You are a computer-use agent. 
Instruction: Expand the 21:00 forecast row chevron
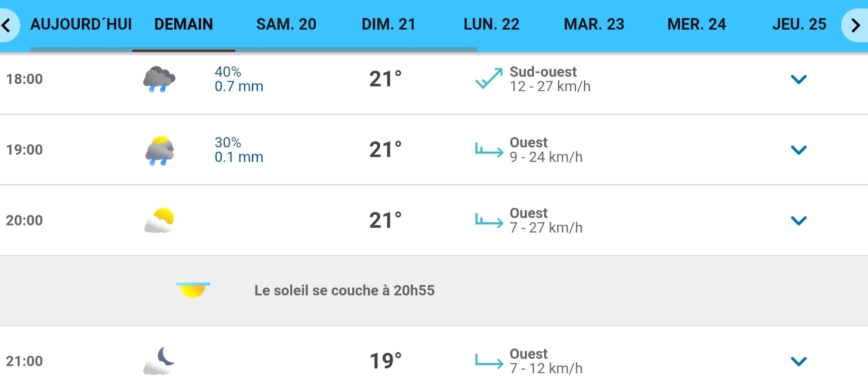[x=799, y=361]
